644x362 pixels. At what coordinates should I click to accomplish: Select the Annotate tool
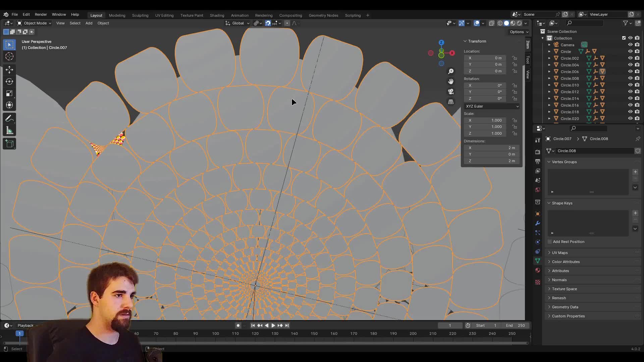click(9, 119)
